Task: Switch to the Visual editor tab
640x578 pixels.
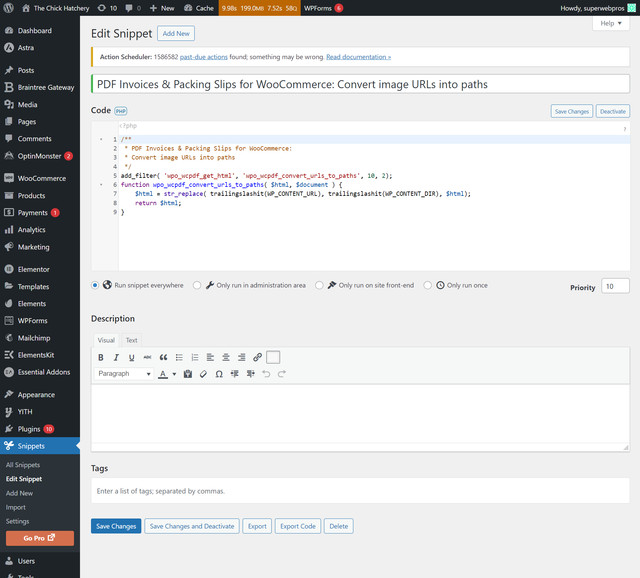Action: click(x=106, y=340)
